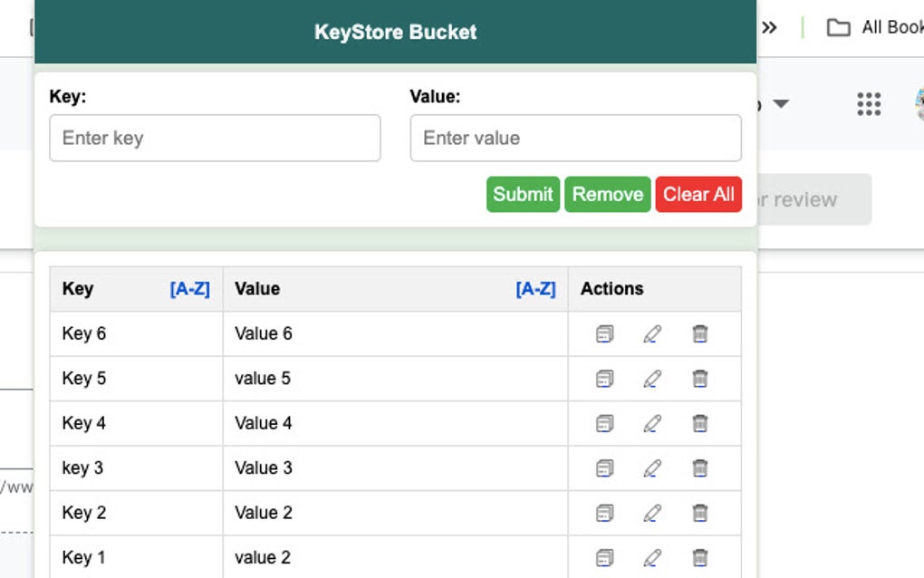Click the Clear All button
Screen dimensions: 924x578
tap(698, 194)
